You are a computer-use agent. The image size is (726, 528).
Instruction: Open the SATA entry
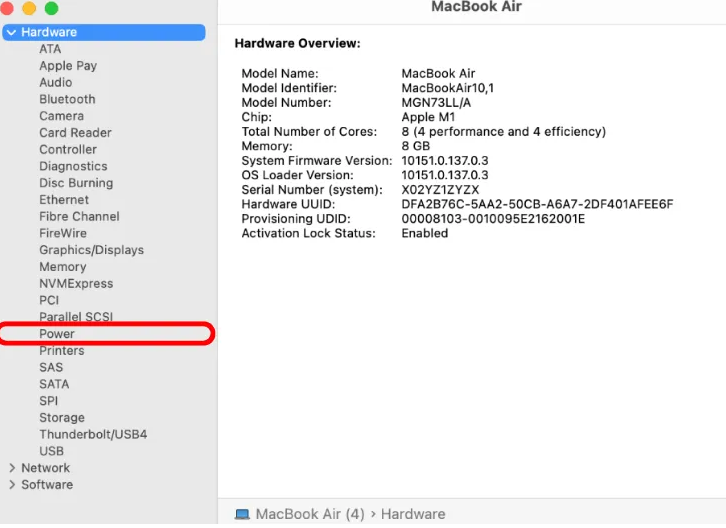click(54, 384)
